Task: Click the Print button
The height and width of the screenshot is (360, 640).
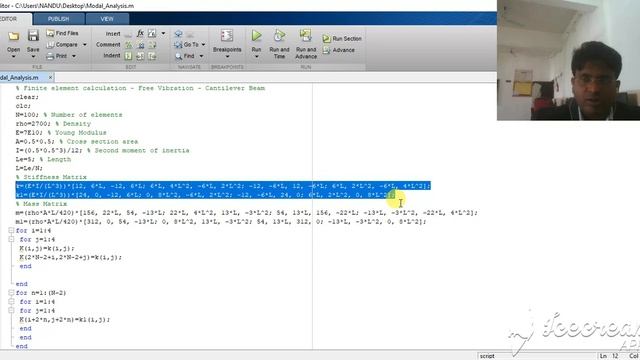Action: [x=57, y=56]
